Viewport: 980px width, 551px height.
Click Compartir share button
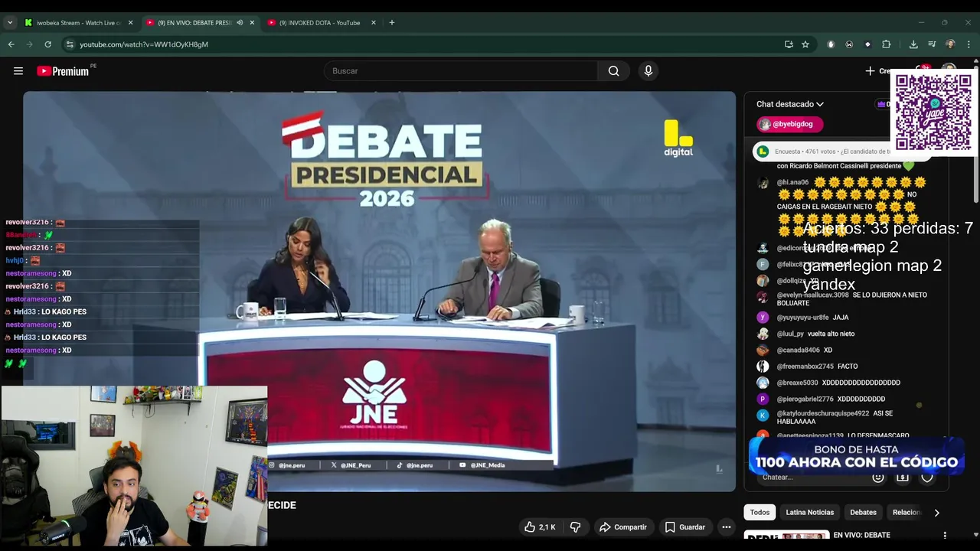click(622, 527)
